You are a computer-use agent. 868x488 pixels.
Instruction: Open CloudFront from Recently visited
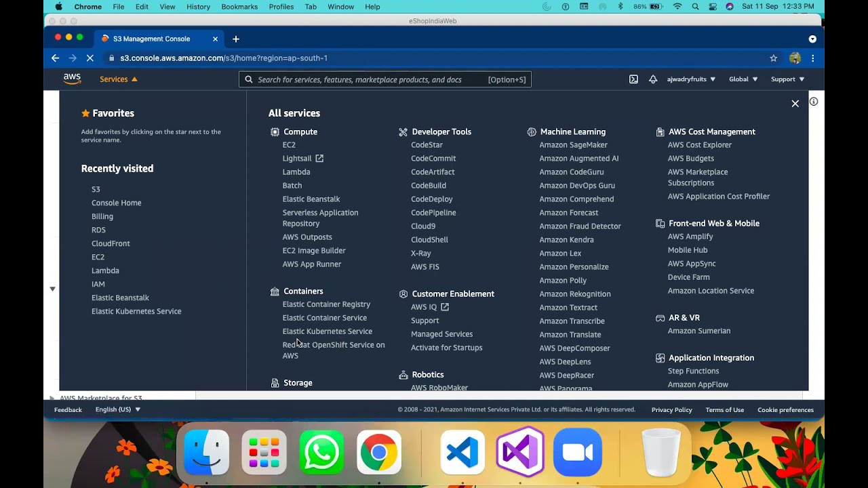pos(111,244)
